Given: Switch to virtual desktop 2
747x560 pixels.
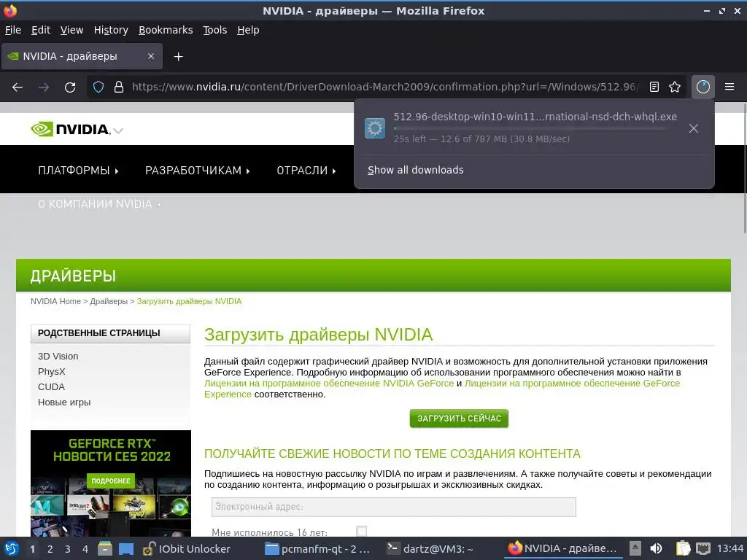Looking at the screenshot, I should tap(50, 549).
